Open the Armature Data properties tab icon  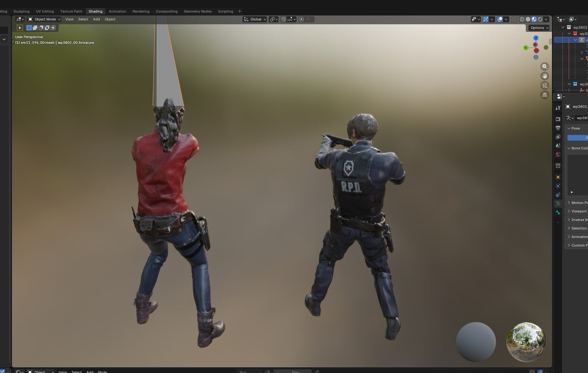point(558,204)
